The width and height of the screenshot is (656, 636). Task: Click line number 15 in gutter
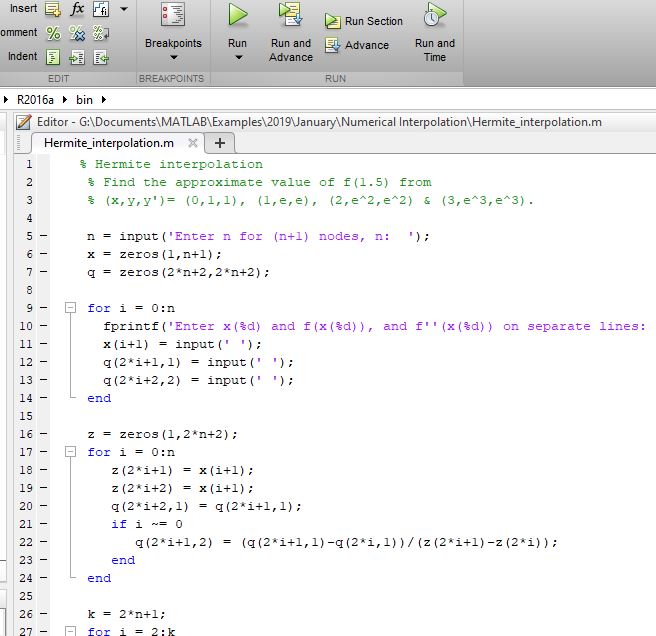[x=26, y=416]
